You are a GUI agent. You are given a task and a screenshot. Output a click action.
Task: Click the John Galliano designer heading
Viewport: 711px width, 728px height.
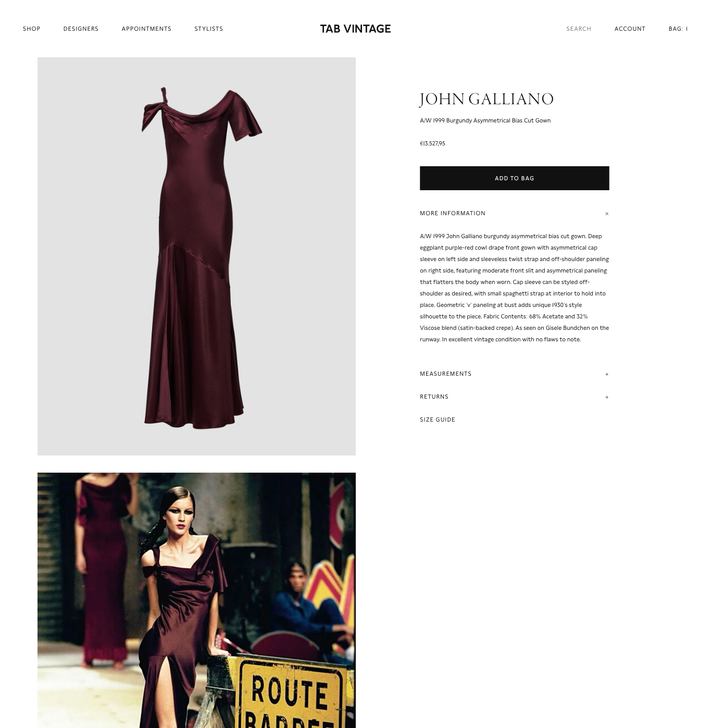487,98
